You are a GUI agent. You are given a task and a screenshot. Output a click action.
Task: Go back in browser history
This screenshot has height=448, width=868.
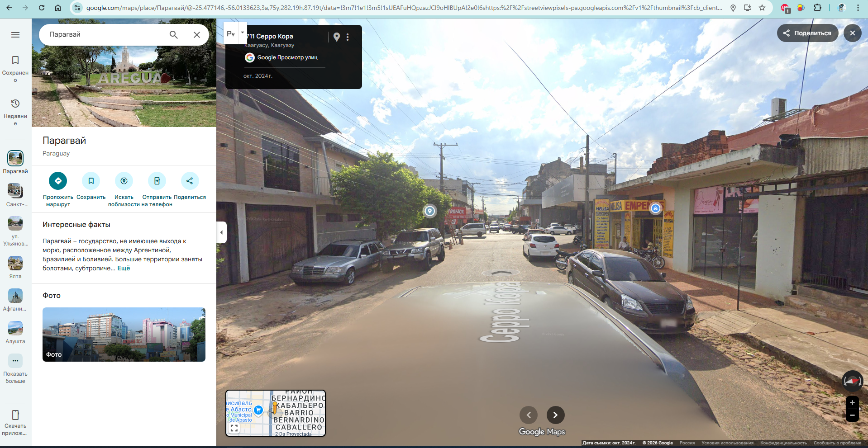[9, 8]
